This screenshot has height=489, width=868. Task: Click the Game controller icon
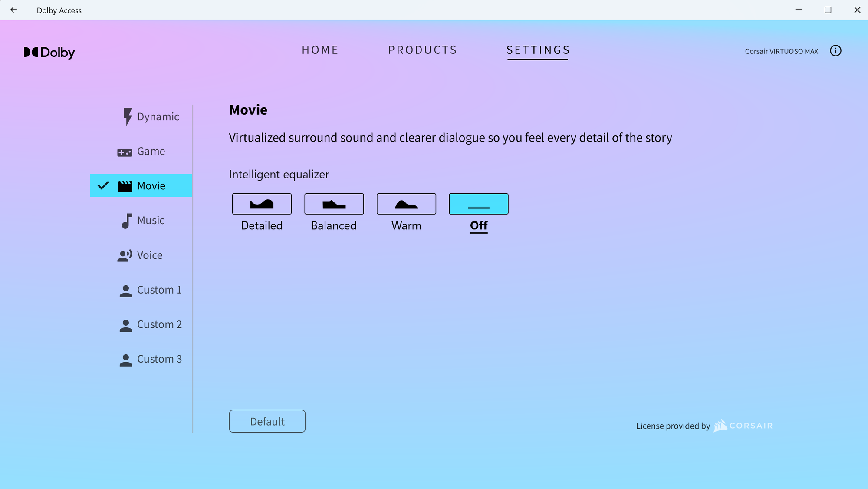(125, 152)
